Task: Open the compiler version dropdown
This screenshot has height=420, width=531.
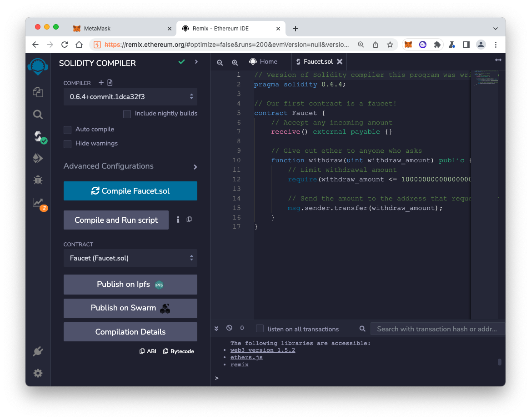Action: pos(130,97)
